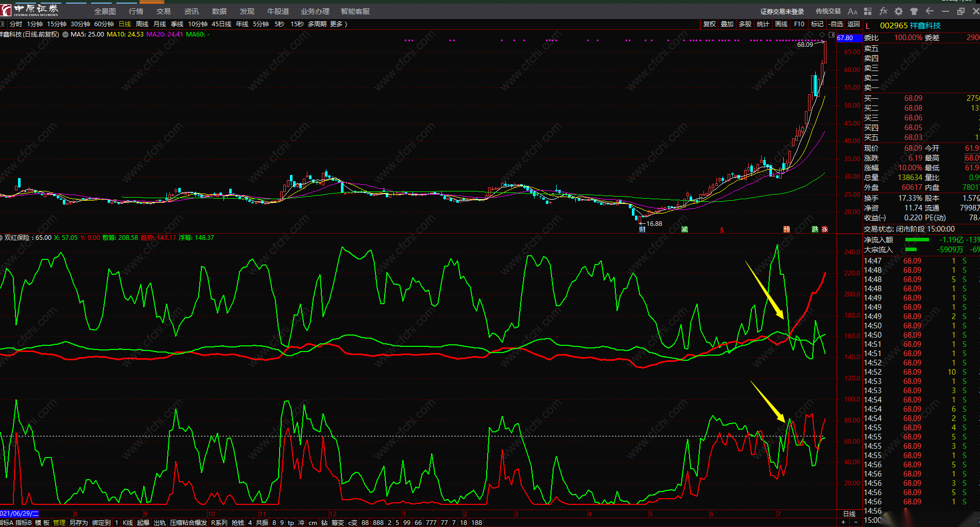Open the grid layout icon
980x527 pixels.
coord(868,11)
